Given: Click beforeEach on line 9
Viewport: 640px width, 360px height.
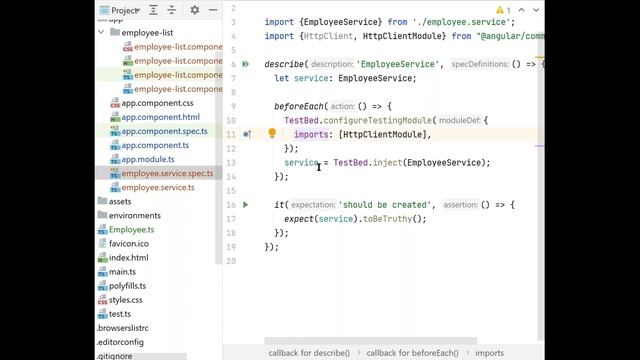Looking at the screenshot, I should coord(299,107).
